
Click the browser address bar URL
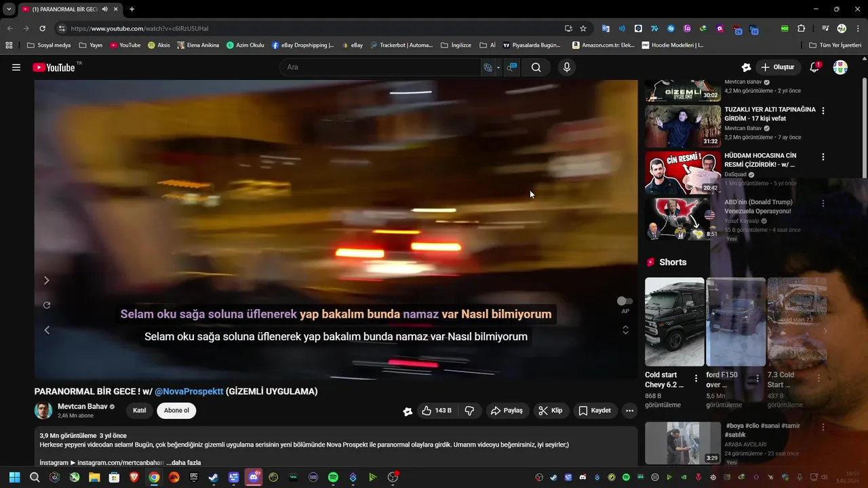coord(139,28)
